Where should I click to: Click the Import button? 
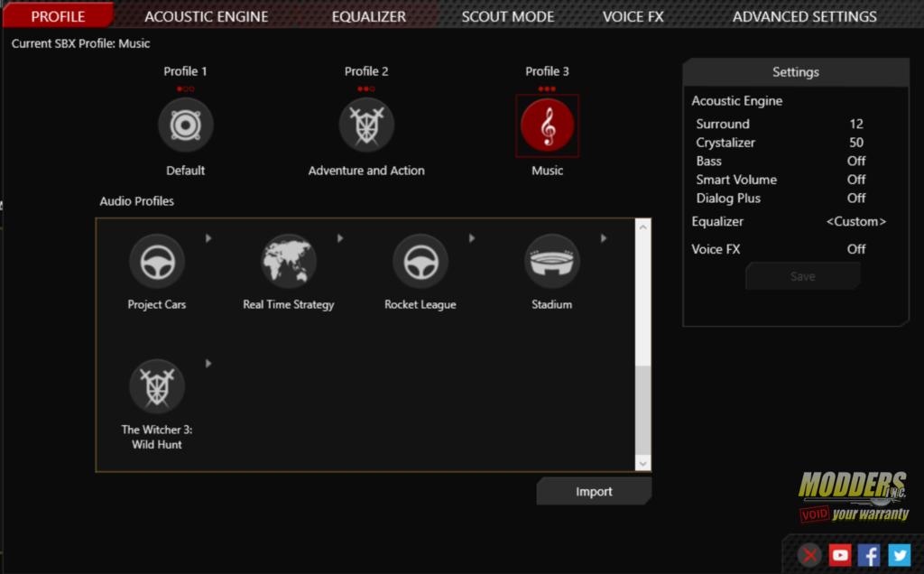click(594, 492)
